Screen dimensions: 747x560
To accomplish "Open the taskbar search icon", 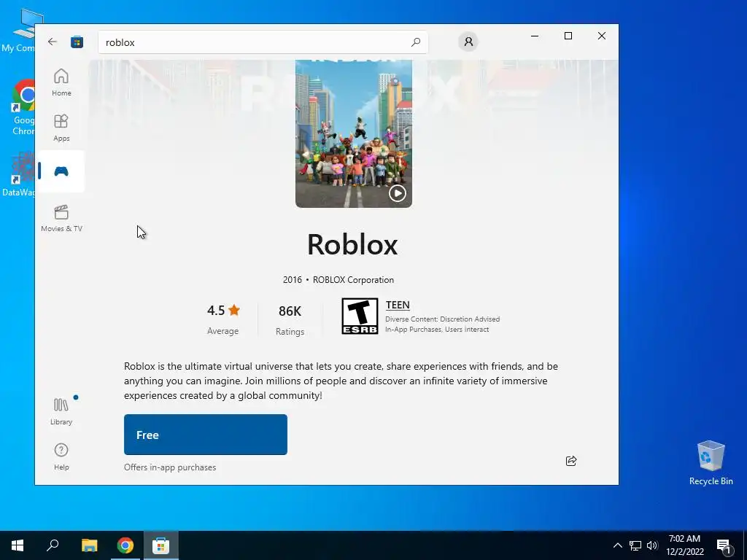I will tap(53, 545).
